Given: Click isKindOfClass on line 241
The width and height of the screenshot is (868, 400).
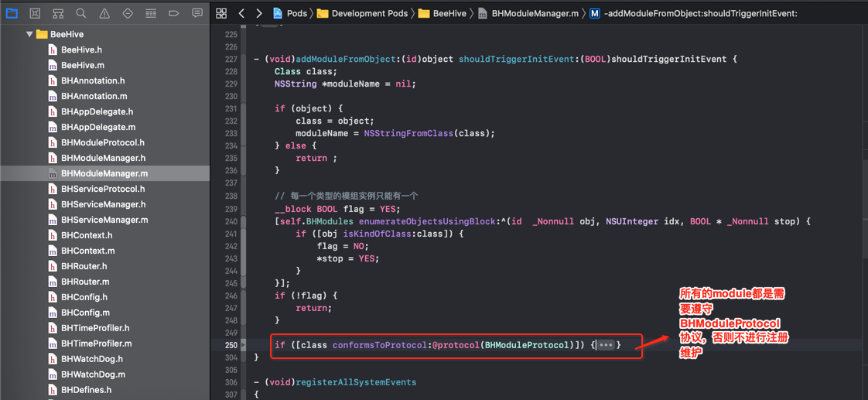Looking at the screenshot, I should point(375,234).
